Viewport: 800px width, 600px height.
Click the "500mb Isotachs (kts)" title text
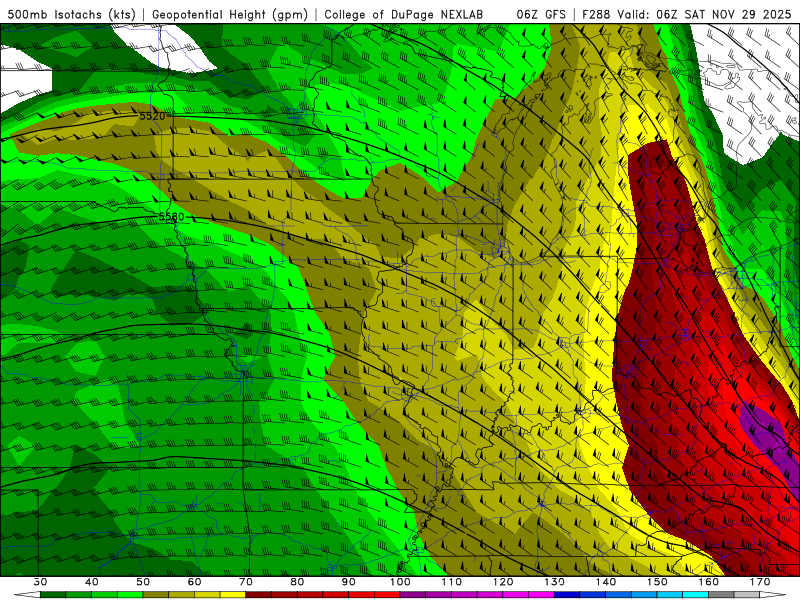(x=71, y=14)
